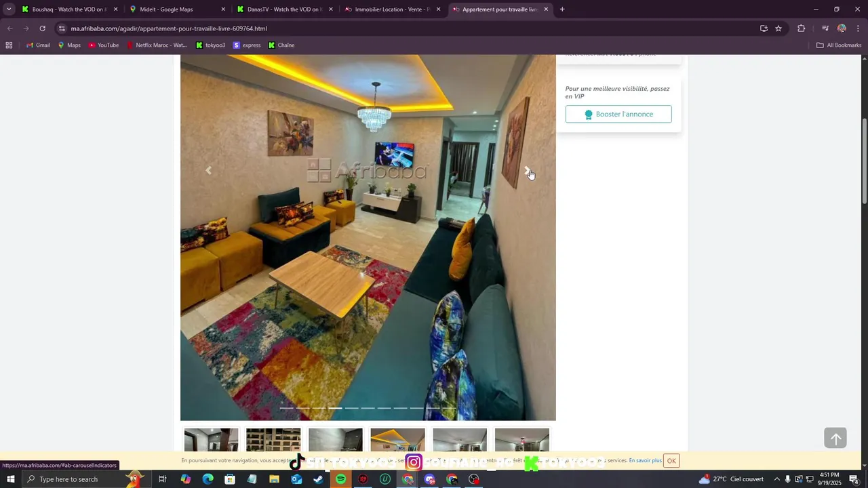The height and width of the screenshot is (488, 868).
Task: Open the weather widget 27°C Ciel couvert
Action: click(x=731, y=479)
